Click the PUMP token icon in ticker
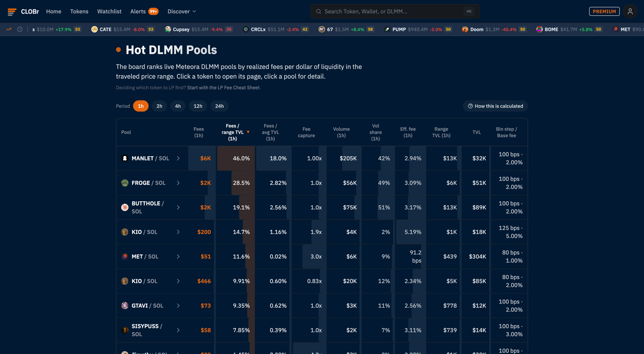This screenshot has height=354, width=644. point(387,29)
